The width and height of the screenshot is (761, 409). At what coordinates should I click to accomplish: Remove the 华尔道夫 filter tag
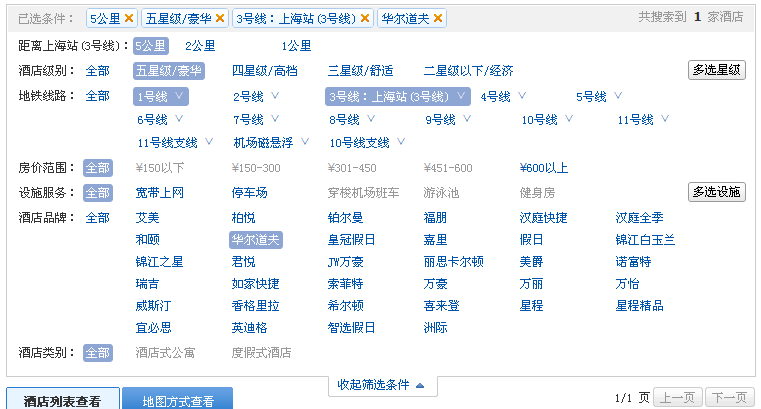coord(439,18)
